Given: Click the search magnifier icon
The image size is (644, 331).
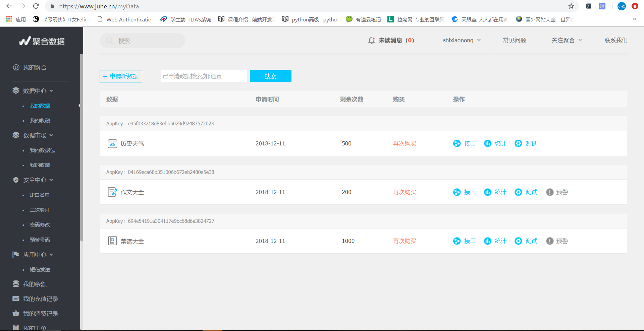Looking at the screenshot, I should click(109, 41).
